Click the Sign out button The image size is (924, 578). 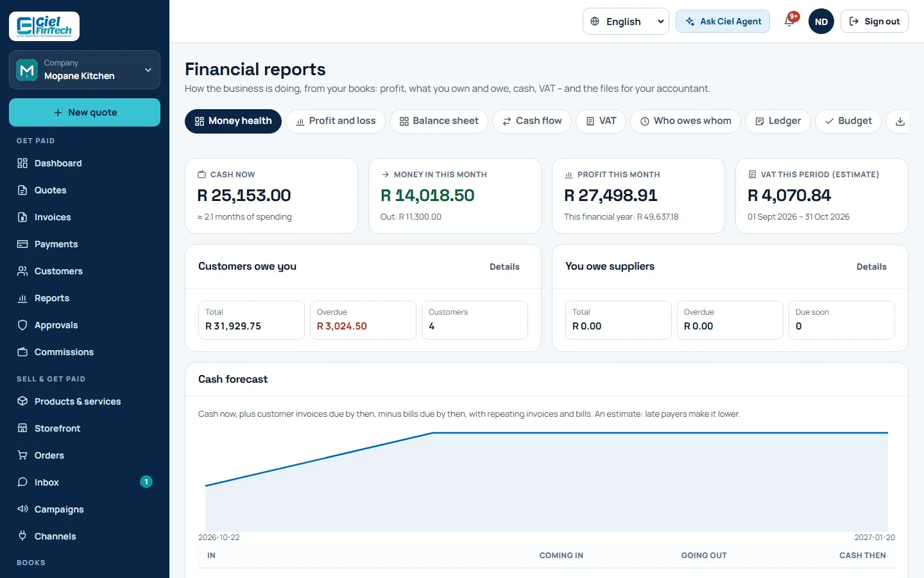[874, 21]
